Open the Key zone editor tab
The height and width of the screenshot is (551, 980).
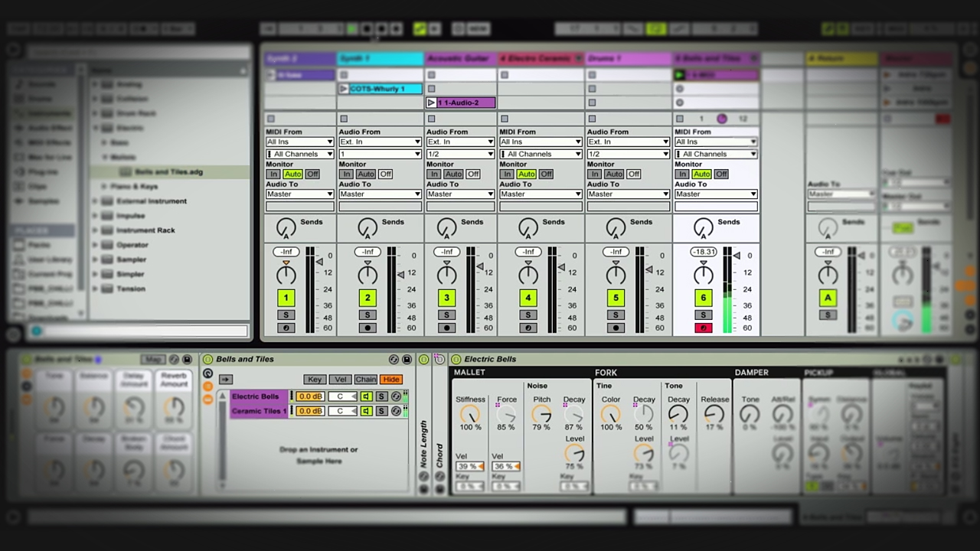point(314,380)
